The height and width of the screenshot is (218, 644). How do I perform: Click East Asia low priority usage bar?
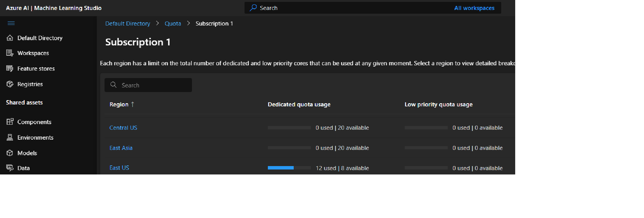[426, 148]
